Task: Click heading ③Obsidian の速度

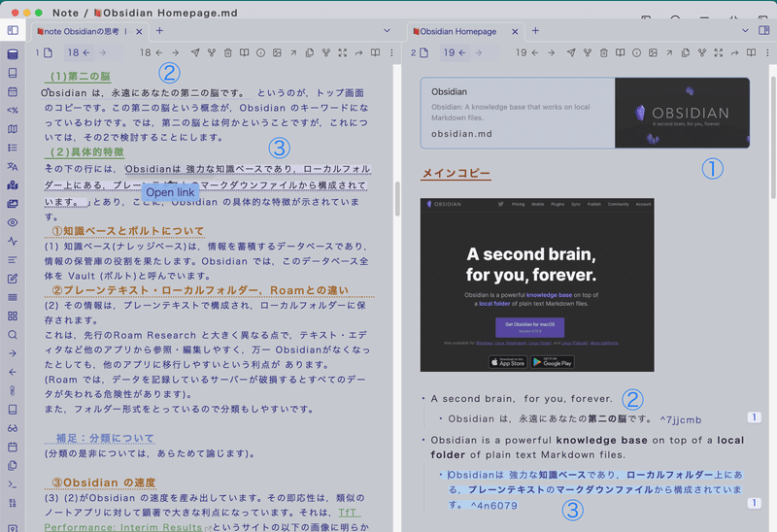Action: 104,482
